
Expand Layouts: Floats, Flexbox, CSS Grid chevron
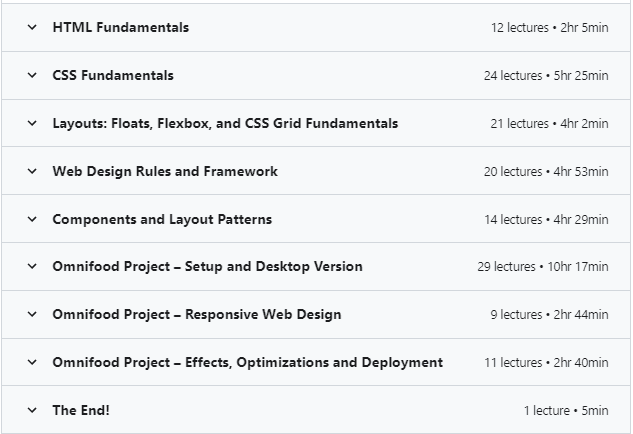click(32, 124)
